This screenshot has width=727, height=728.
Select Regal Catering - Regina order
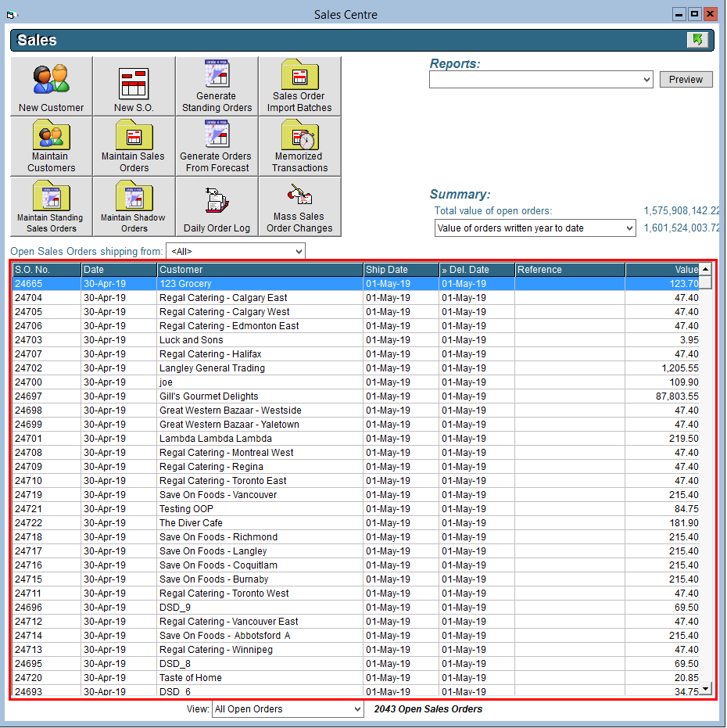(x=356, y=467)
